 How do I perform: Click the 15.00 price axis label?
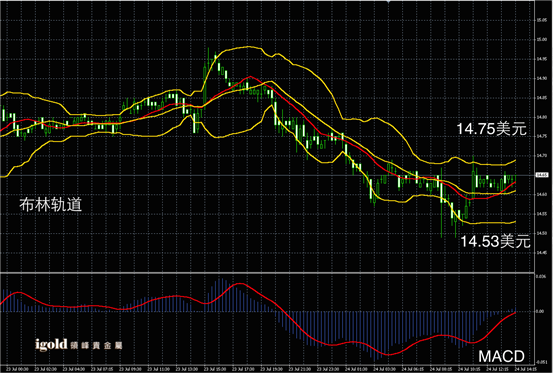click(542, 39)
